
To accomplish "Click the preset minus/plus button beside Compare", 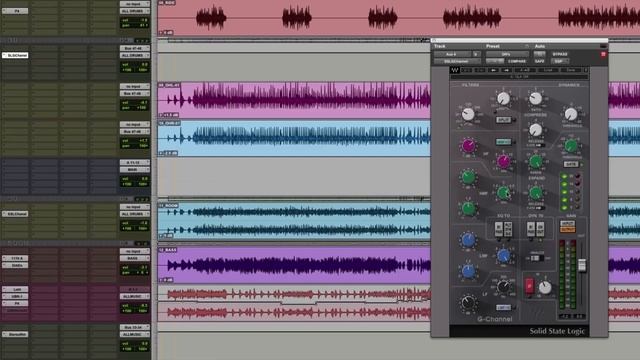I will (495, 61).
